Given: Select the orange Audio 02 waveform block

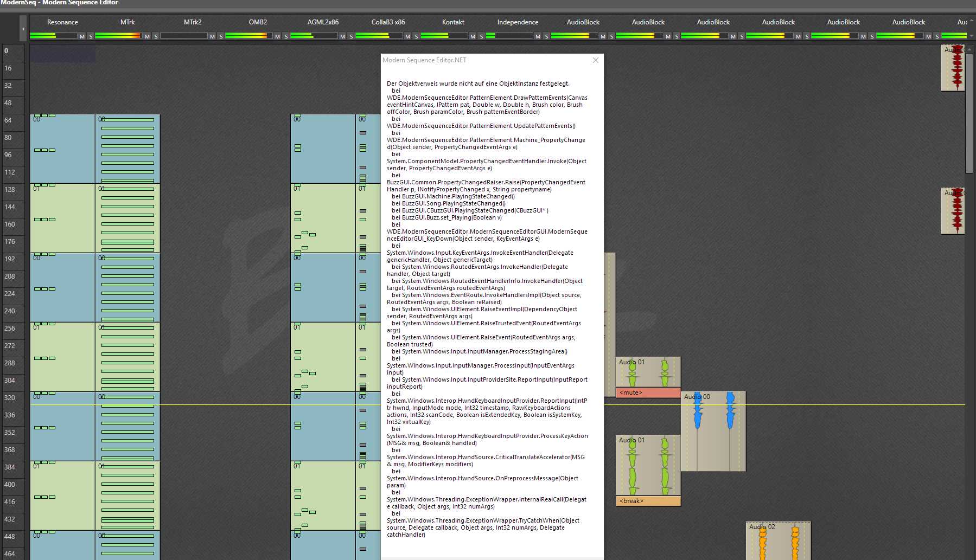Looking at the screenshot, I should [778, 540].
